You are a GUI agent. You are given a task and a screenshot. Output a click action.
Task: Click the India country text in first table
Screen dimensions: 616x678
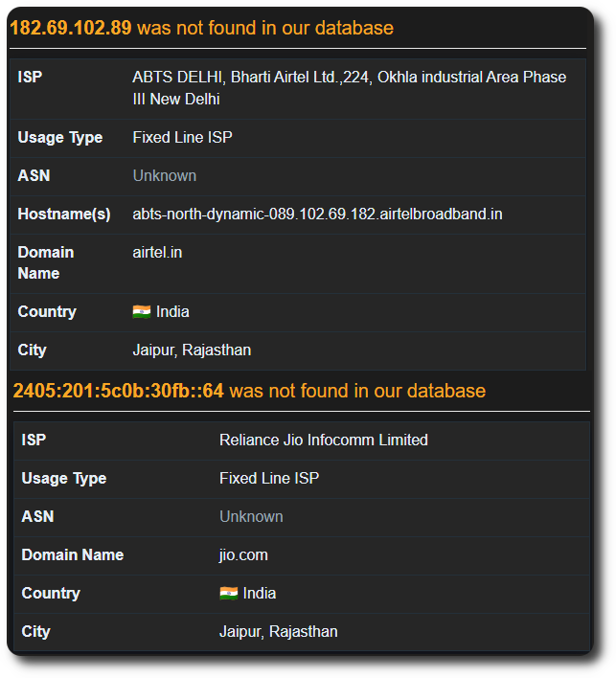[x=172, y=312]
